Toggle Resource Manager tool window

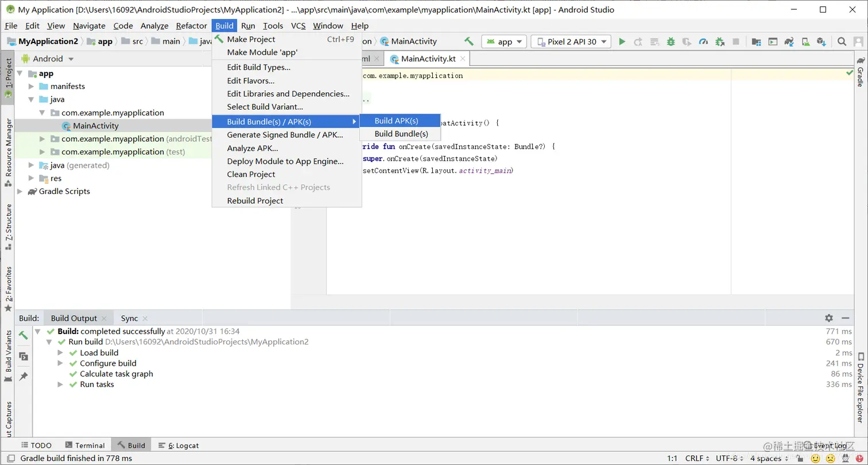point(8,153)
